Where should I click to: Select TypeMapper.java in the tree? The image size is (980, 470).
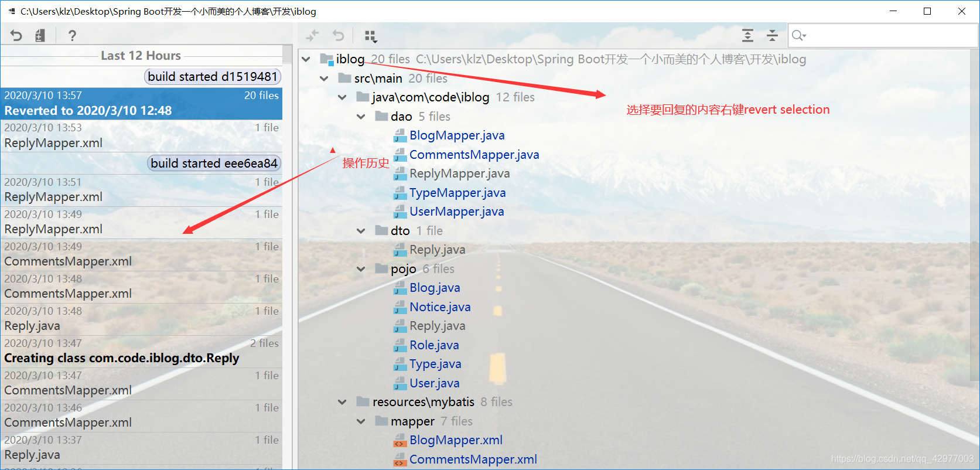pyautogui.click(x=457, y=193)
